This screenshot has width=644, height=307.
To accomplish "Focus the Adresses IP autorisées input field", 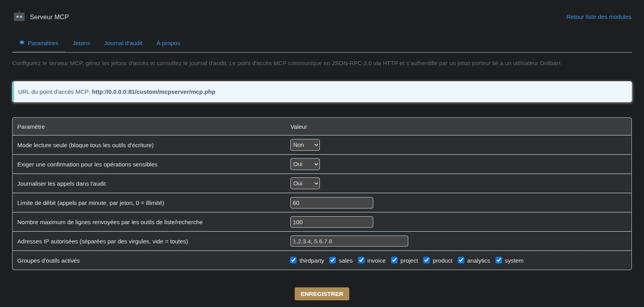I will [349, 241].
